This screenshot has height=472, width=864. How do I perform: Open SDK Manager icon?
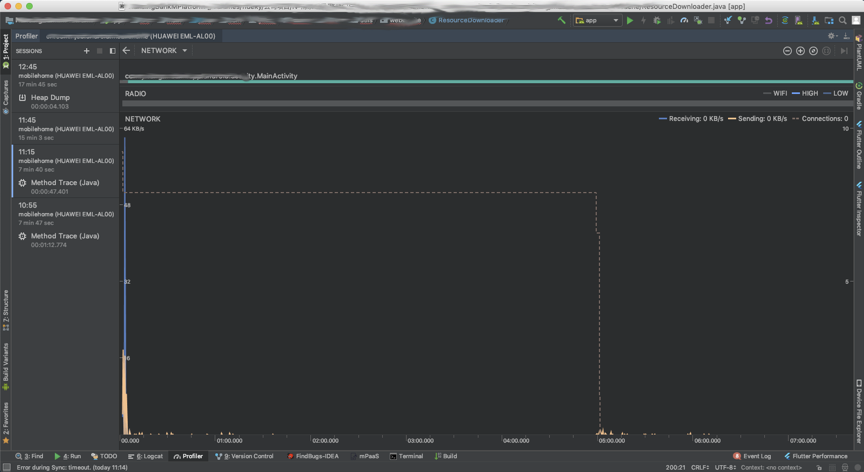(816, 20)
